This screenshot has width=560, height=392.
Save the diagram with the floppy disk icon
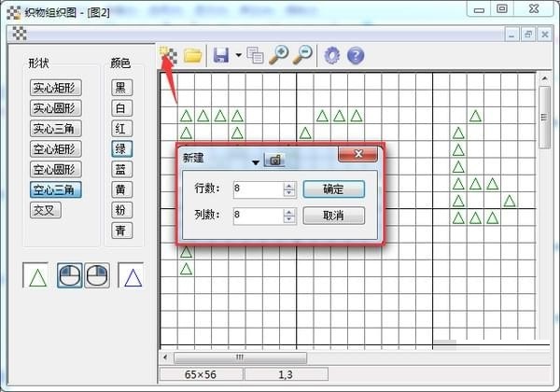click(221, 55)
